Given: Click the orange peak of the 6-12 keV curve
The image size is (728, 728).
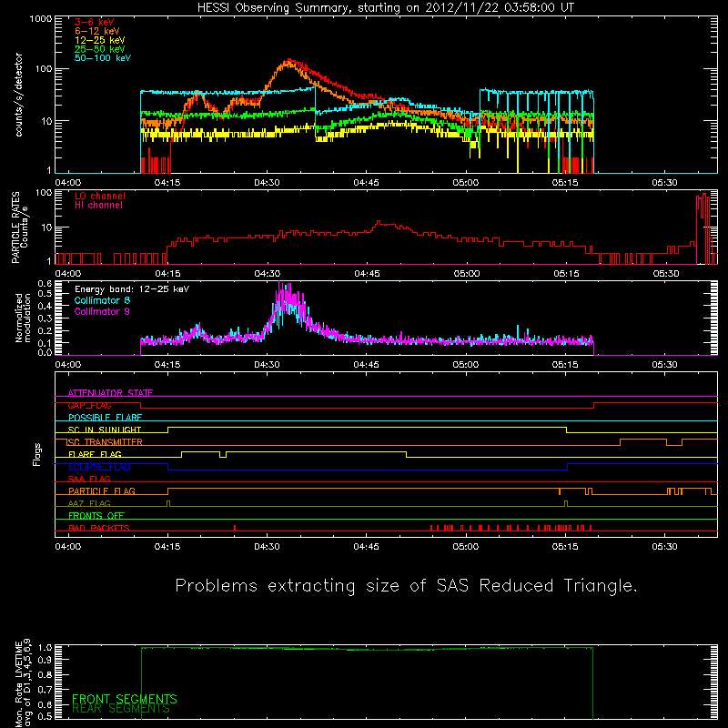Looking at the screenshot, I should [288, 64].
